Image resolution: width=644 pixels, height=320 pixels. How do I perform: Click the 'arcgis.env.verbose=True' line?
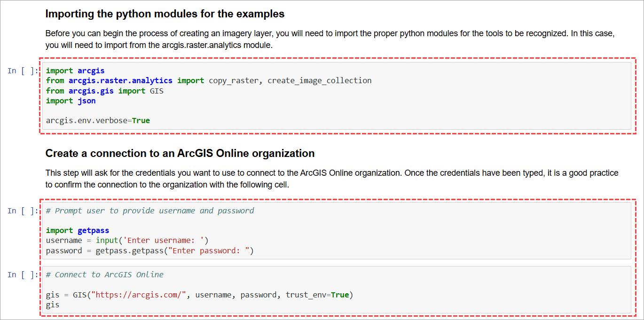point(98,120)
